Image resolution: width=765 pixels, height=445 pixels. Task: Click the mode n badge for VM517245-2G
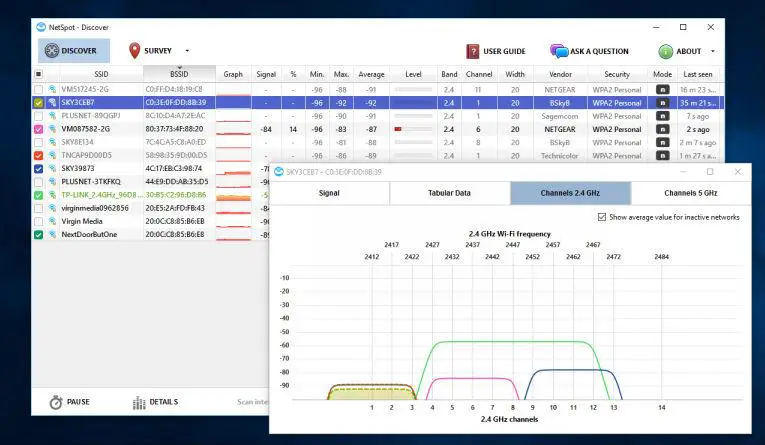coord(663,90)
